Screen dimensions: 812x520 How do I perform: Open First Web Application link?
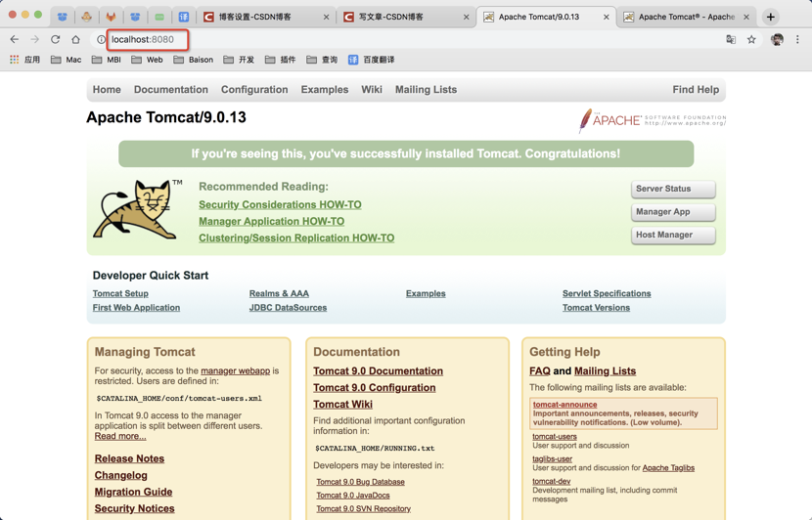(136, 307)
